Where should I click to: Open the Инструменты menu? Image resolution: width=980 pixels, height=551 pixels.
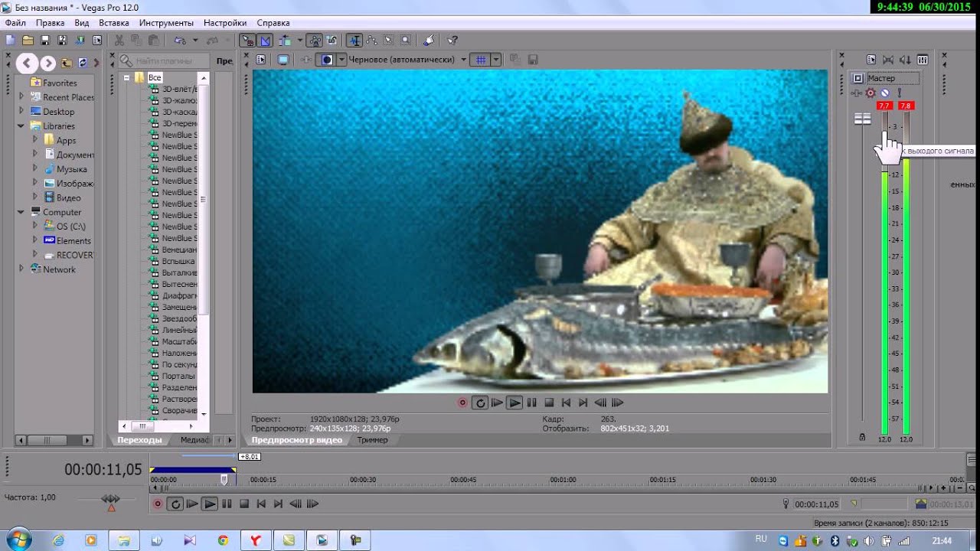(x=166, y=23)
